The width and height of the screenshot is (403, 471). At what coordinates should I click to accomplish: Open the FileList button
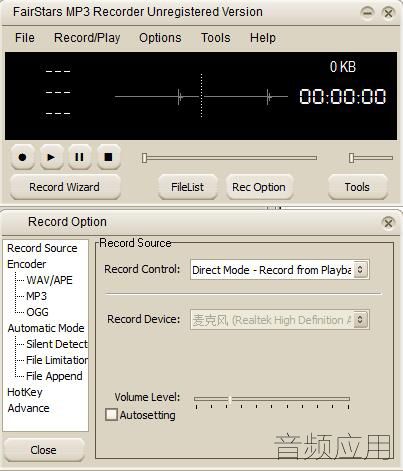[188, 187]
